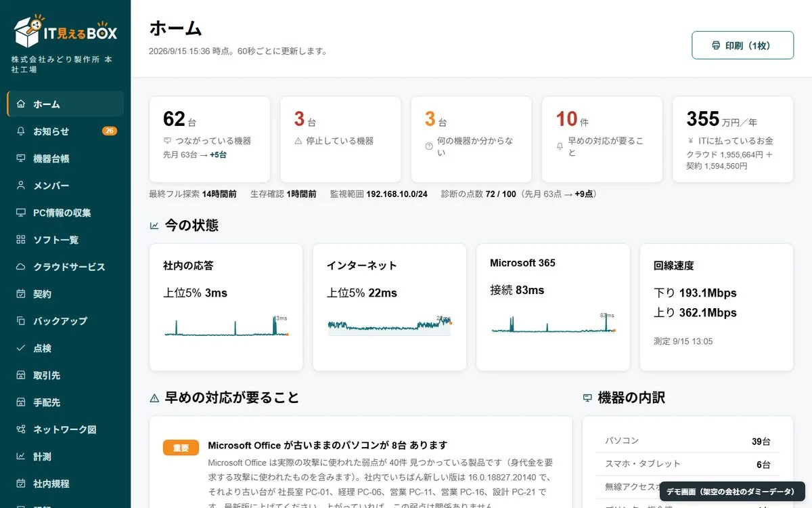The width and height of the screenshot is (812, 508).
Task: Click the 診断の点数 72 / 100 score
Action: click(x=518, y=194)
